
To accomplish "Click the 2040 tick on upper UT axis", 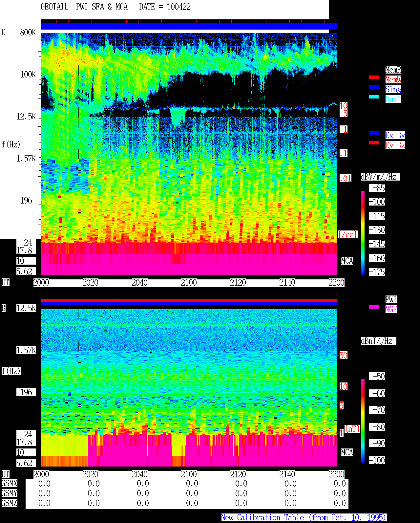I will click(139, 283).
